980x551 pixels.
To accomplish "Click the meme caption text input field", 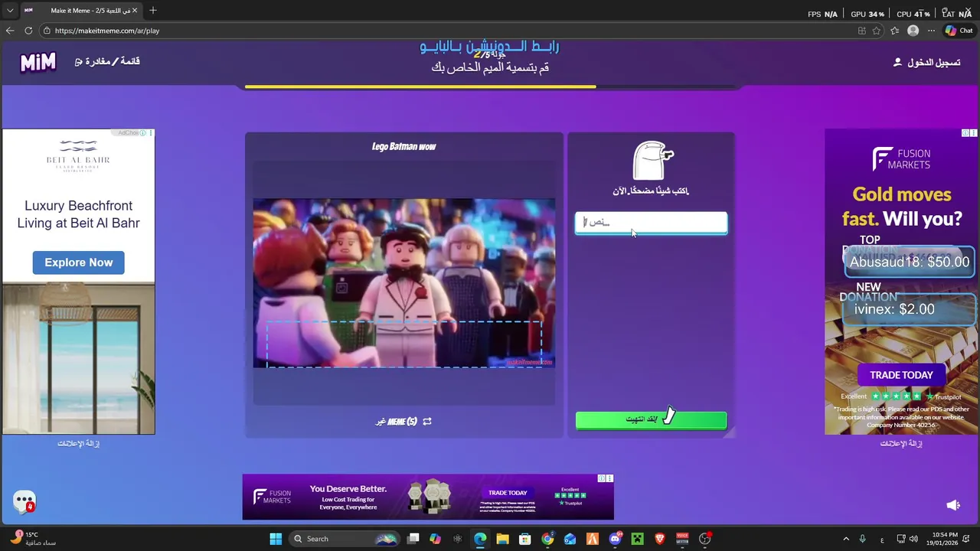I will pos(651,223).
